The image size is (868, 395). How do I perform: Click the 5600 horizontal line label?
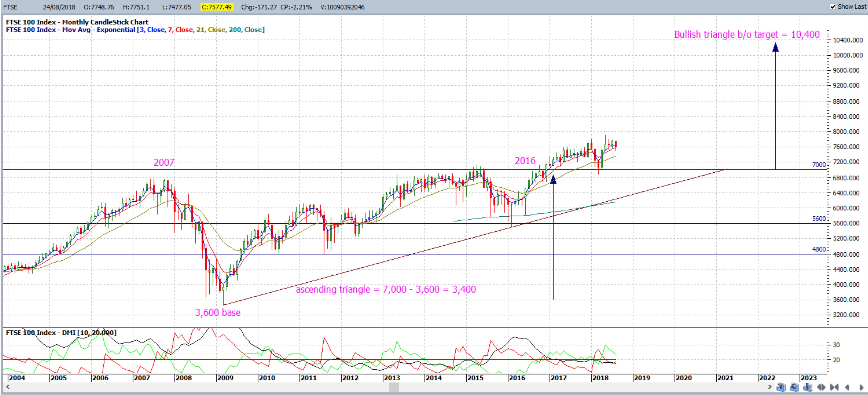click(819, 218)
